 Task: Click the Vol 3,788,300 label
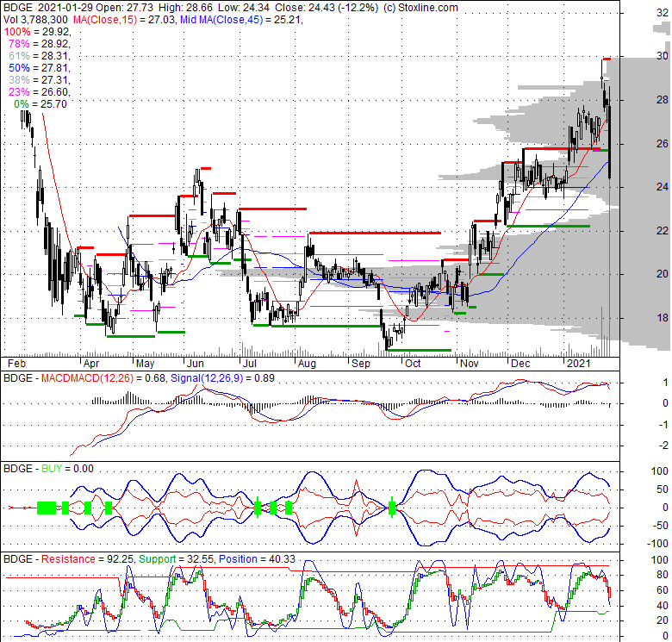point(35,20)
